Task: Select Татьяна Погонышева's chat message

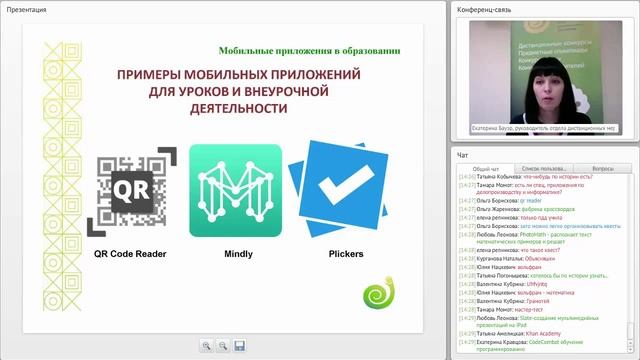Action: pyautogui.click(x=533, y=276)
